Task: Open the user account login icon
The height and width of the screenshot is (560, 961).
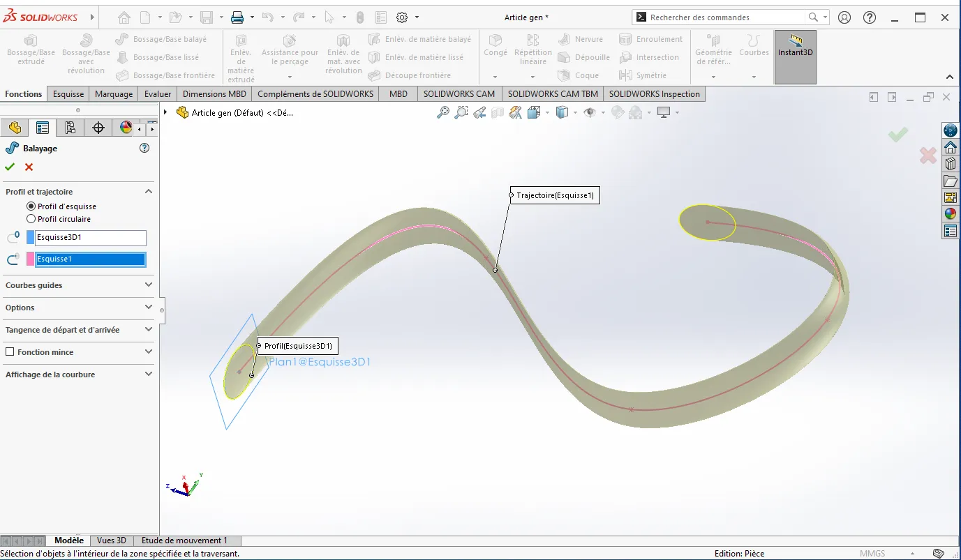Action: [844, 17]
